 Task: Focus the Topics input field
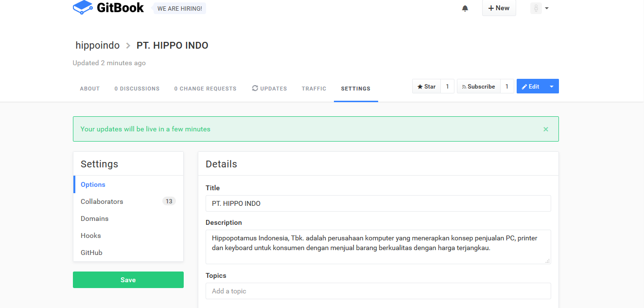pos(378,291)
